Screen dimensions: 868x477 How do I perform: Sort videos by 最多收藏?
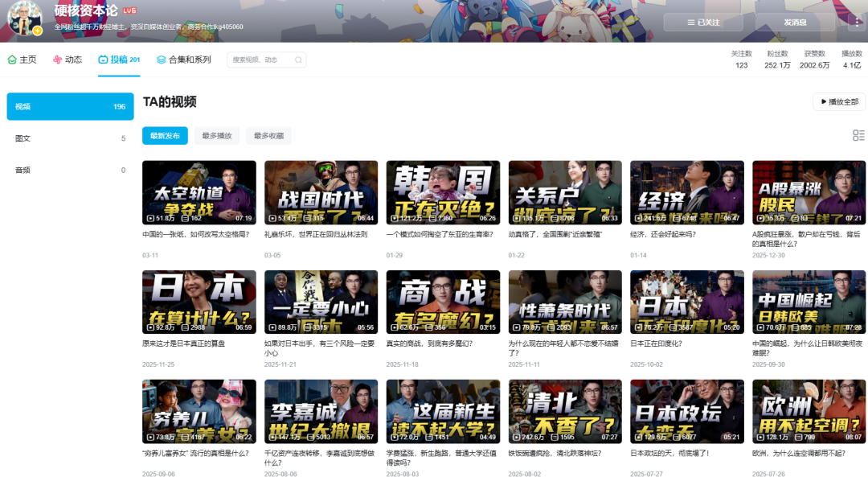pos(268,136)
